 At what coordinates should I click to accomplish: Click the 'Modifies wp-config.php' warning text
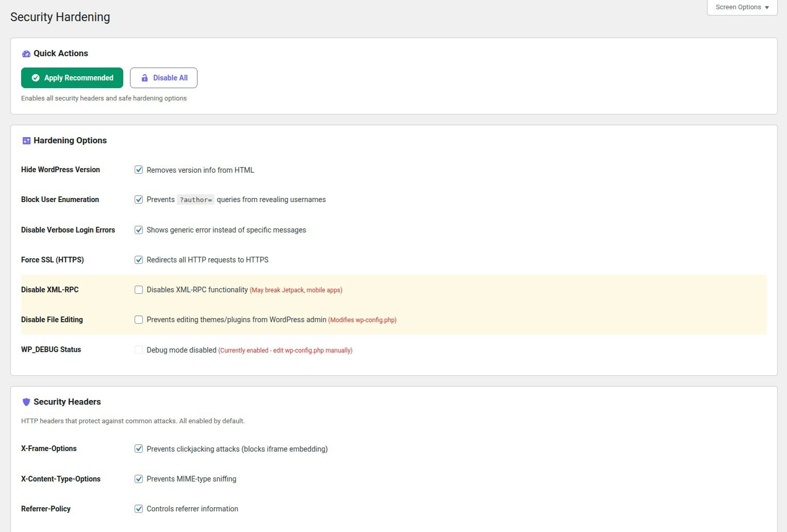[x=362, y=320]
